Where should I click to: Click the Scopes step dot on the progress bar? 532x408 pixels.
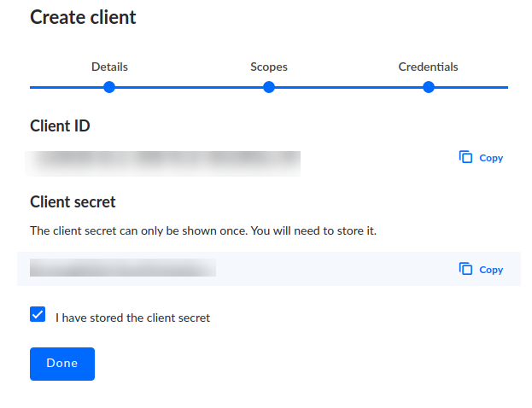269,87
